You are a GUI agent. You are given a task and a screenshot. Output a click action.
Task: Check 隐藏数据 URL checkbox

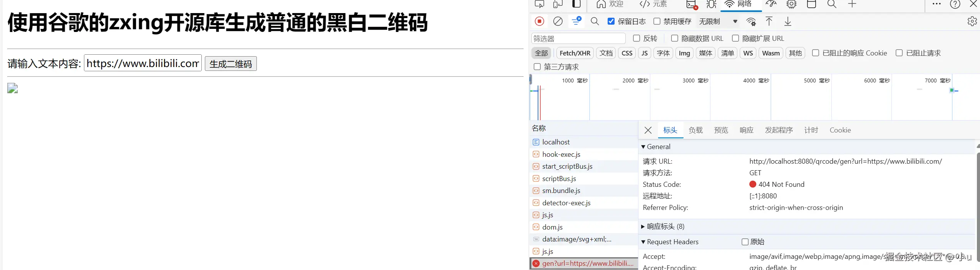point(675,38)
